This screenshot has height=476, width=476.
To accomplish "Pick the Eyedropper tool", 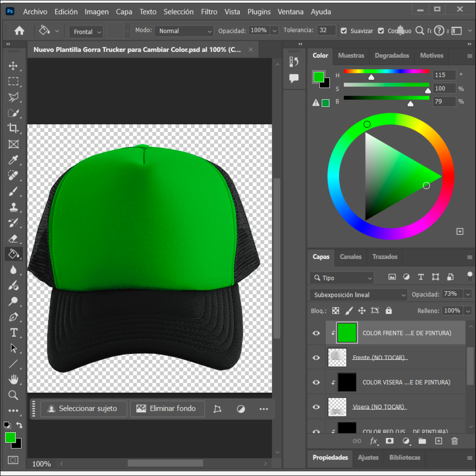I will [x=13, y=160].
